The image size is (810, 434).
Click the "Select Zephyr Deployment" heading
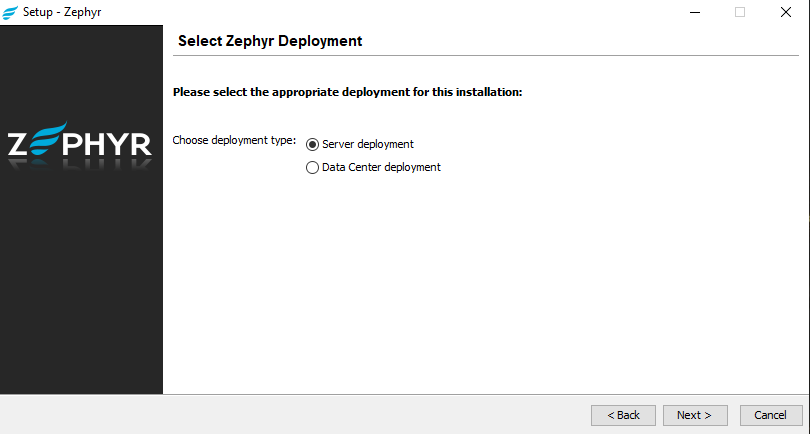(x=269, y=41)
